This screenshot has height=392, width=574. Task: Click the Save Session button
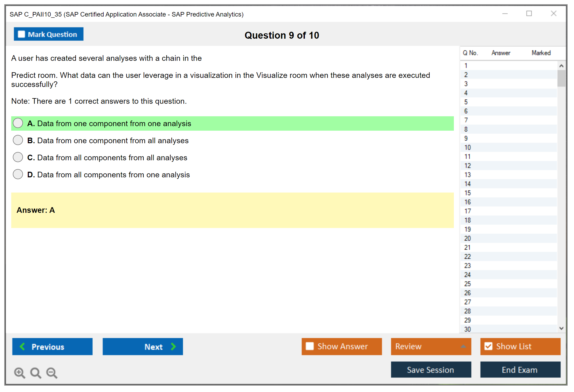click(431, 370)
